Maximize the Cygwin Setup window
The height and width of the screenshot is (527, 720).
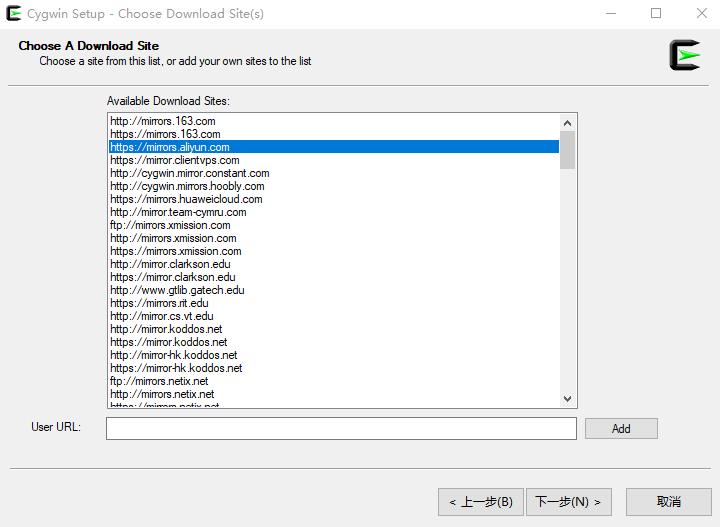656,13
